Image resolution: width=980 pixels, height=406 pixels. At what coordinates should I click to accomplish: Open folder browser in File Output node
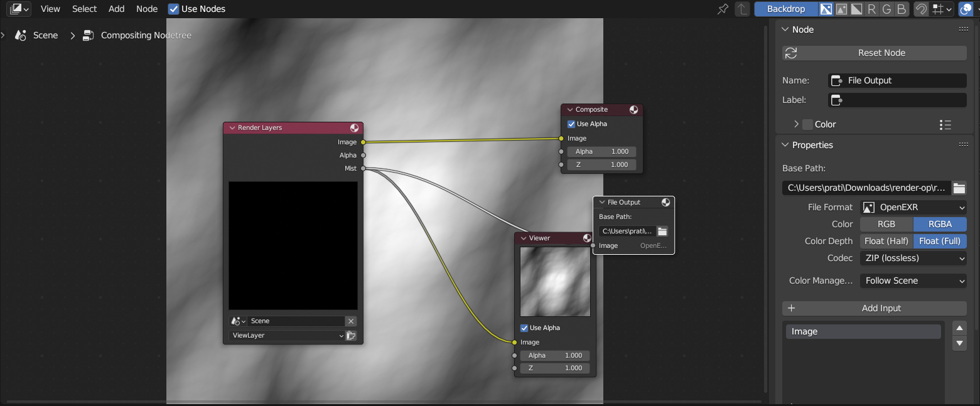tap(662, 231)
